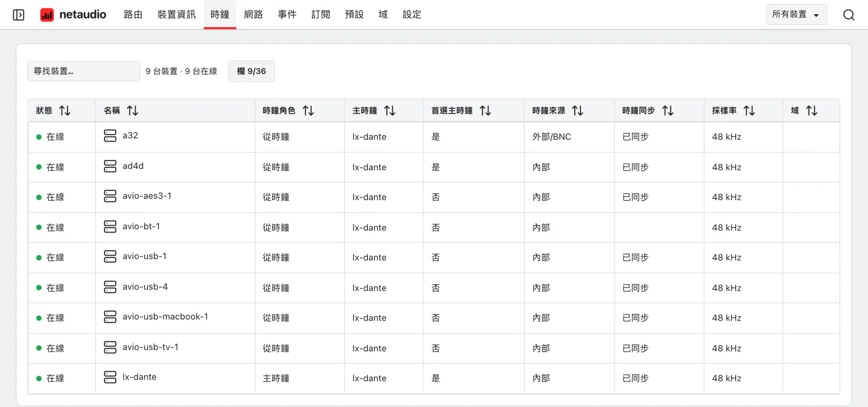This screenshot has width=868, height=407.
Task: Toggle the sidebar panel icon
Action: coord(19,15)
